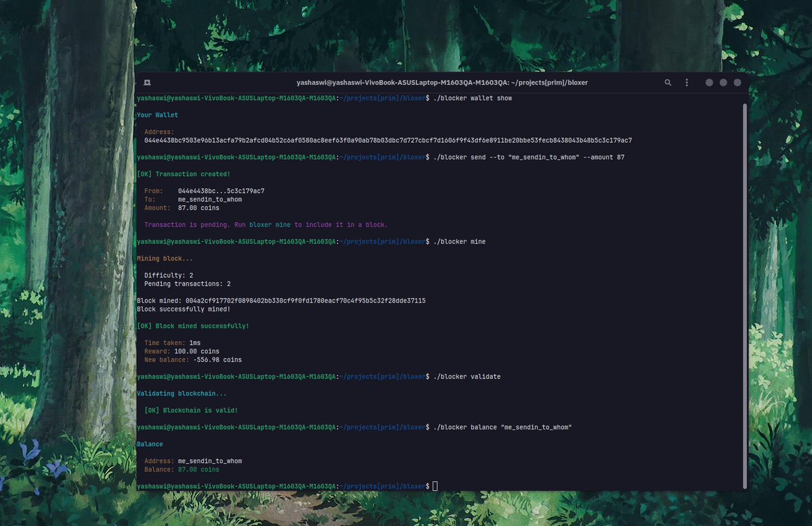Click the pending transaction hint message
Screen dimensions: 812x526
coord(266,224)
